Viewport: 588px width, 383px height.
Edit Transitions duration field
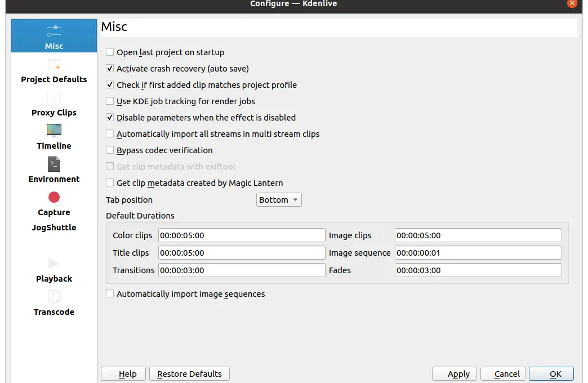(242, 270)
